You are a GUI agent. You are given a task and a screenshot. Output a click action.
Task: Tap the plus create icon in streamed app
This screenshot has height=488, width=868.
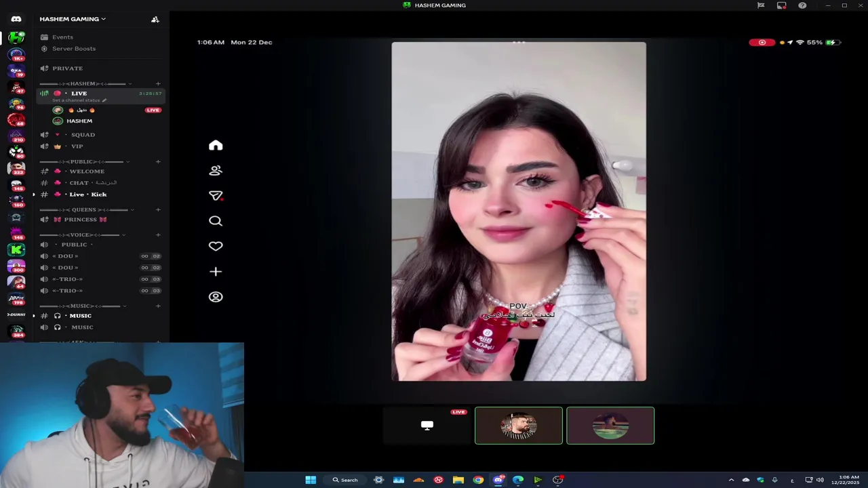pyautogui.click(x=216, y=272)
